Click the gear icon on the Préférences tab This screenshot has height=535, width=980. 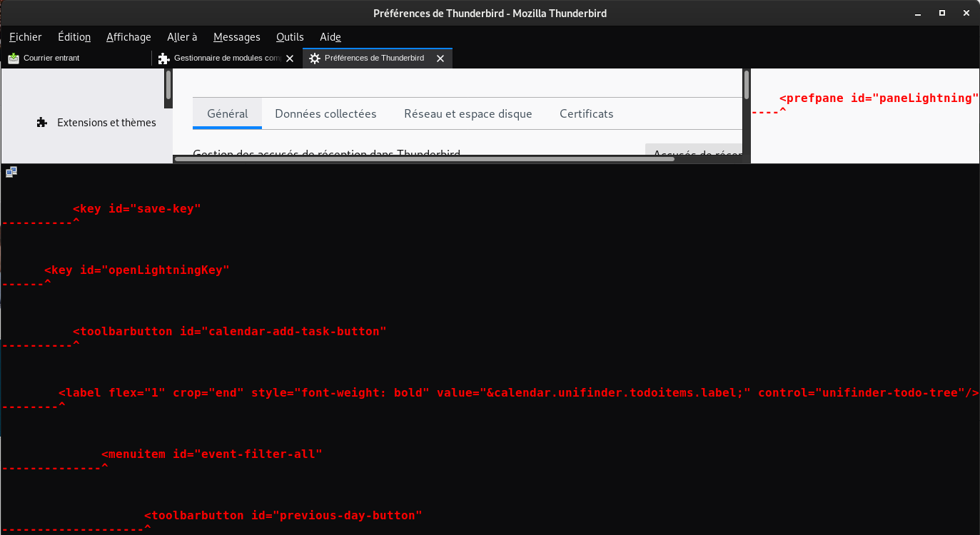[x=315, y=58]
